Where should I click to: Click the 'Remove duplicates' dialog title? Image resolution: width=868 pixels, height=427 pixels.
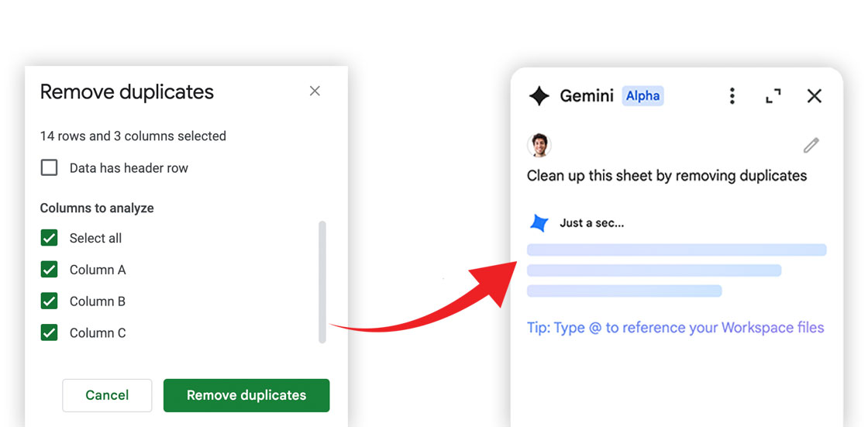click(x=127, y=92)
